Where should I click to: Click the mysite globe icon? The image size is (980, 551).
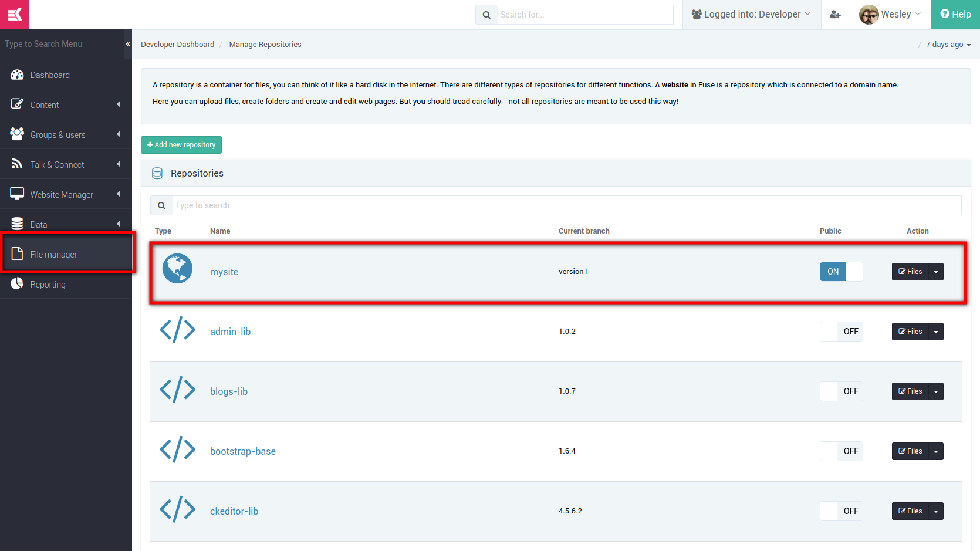(x=177, y=269)
